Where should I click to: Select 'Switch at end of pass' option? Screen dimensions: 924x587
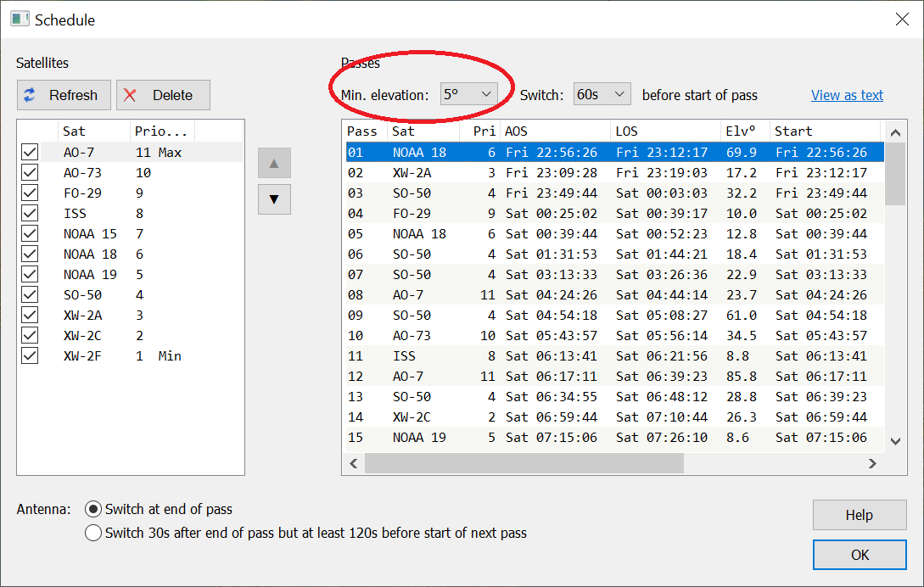(x=94, y=510)
